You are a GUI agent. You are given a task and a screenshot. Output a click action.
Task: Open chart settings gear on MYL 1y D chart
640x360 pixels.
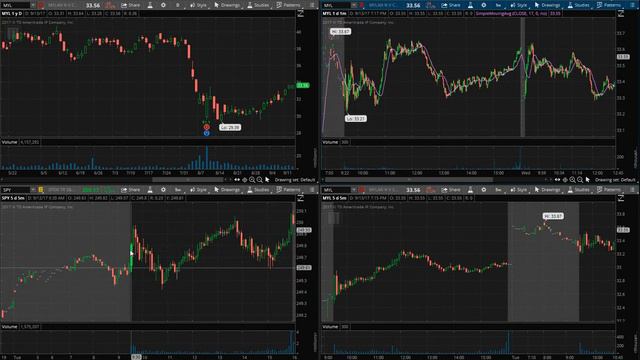[x=163, y=5]
